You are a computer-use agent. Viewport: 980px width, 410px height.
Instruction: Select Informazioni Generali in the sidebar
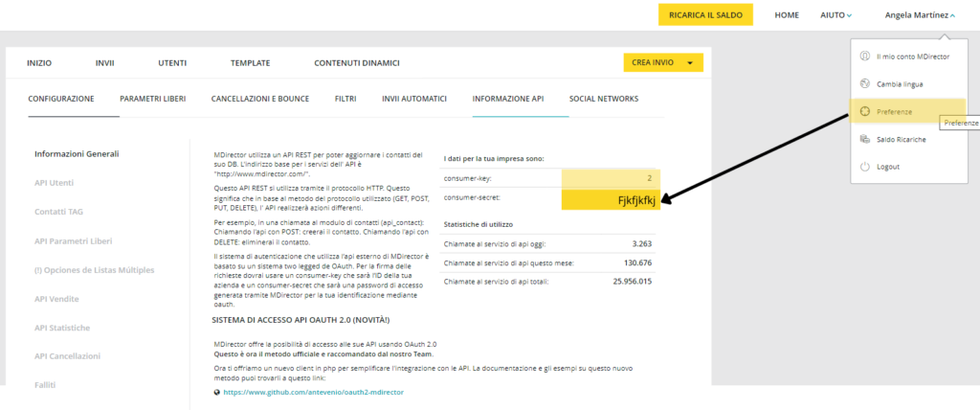77,154
